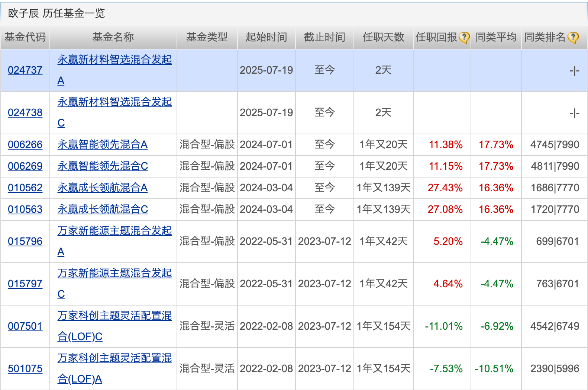This screenshot has width=588, height=390.
Task: Click the ranking 4811|7990
Action: pyautogui.click(x=555, y=166)
